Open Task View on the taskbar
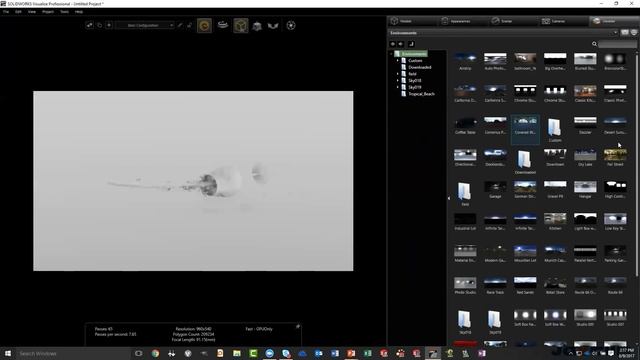640x360 pixels. point(139,353)
